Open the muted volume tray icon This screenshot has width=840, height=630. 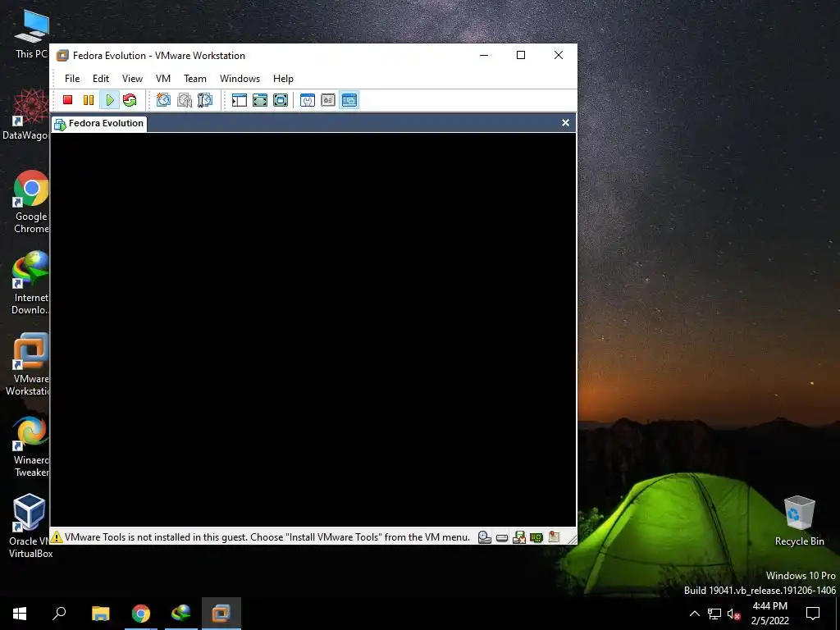[x=734, y=614]
